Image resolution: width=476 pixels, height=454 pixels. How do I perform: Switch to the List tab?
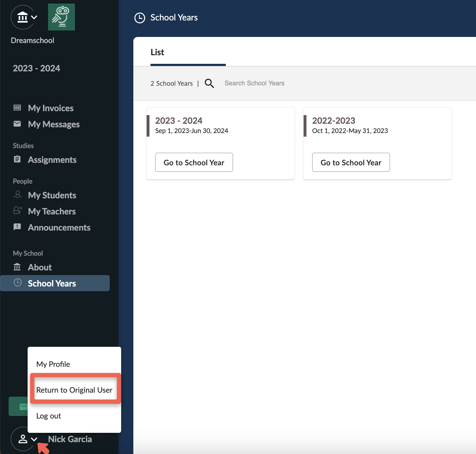pos(157,52)
